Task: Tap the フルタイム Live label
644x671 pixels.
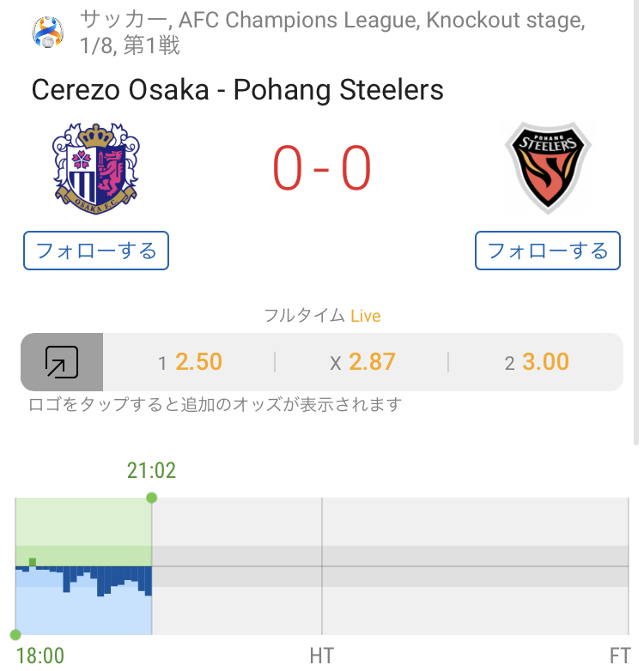Action: coord(322,316)
